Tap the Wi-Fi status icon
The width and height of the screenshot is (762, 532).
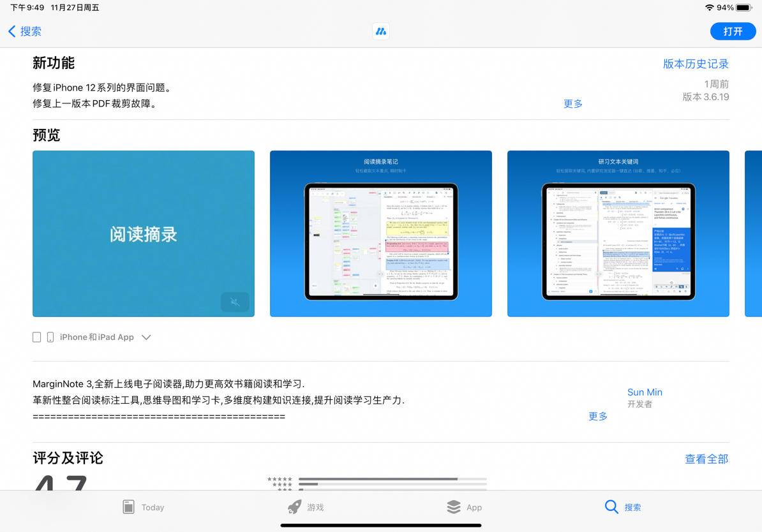(x=710, y=8)
